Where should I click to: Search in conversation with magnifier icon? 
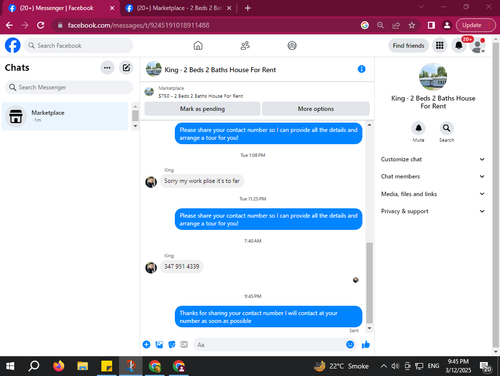pos(446,128)
